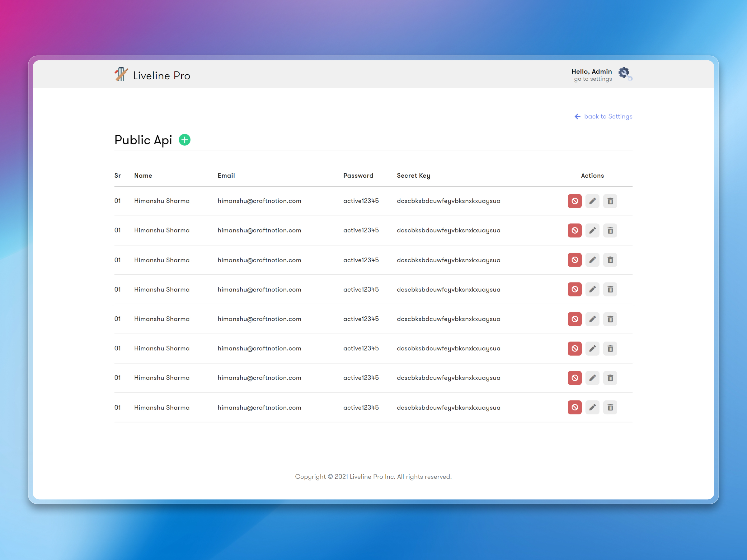Click the go to settings text

coord(592,79)
